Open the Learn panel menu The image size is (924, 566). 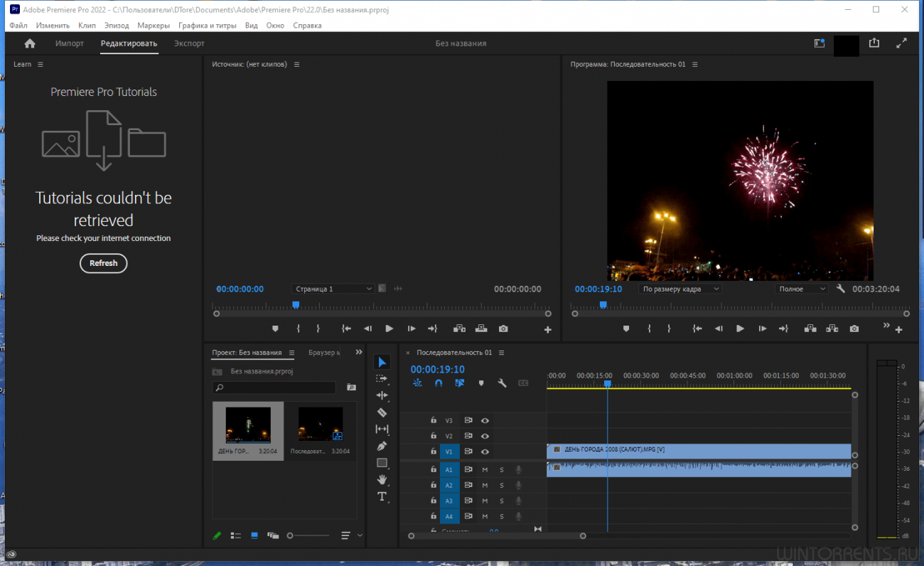coord(41,64)
